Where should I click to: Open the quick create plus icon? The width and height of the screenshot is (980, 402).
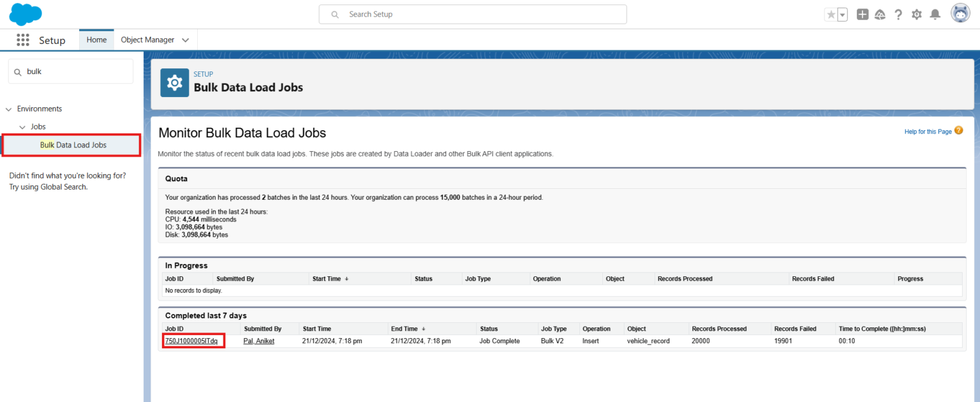863,13
